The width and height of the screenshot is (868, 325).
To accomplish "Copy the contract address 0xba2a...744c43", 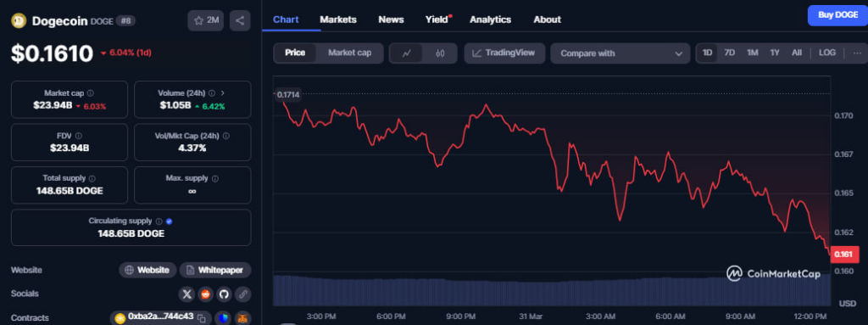I will click(x=202, y=318).
